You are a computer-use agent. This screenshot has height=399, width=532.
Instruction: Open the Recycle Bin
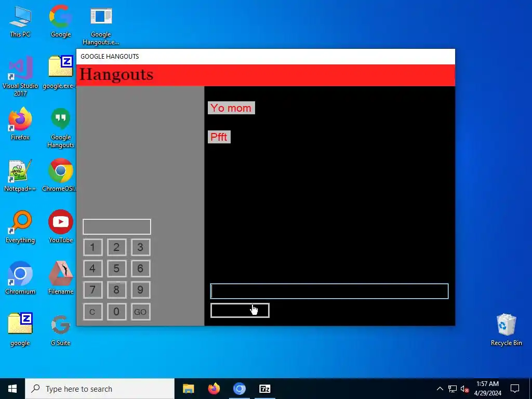506,330
